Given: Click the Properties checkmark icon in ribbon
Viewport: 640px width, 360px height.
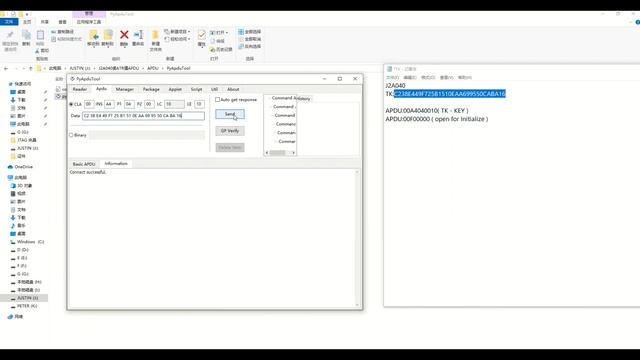Looking at the screenshot, I should [x=202, y=35].
